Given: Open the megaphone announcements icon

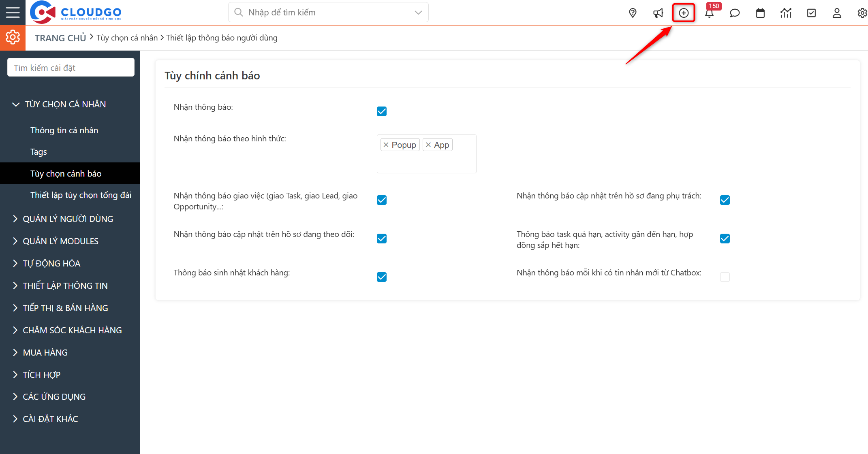Looking at the screenshot, I should (x=658, y=13).
